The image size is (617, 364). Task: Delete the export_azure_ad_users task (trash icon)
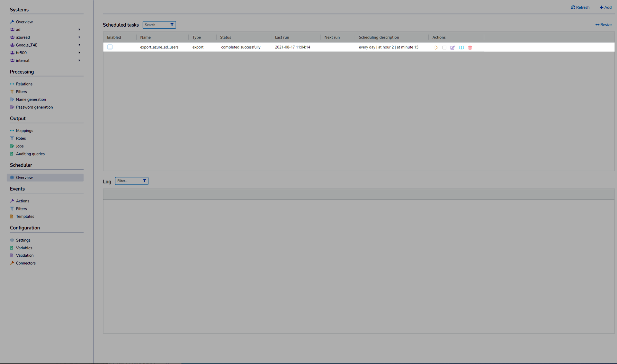click(x=470, y=48)
